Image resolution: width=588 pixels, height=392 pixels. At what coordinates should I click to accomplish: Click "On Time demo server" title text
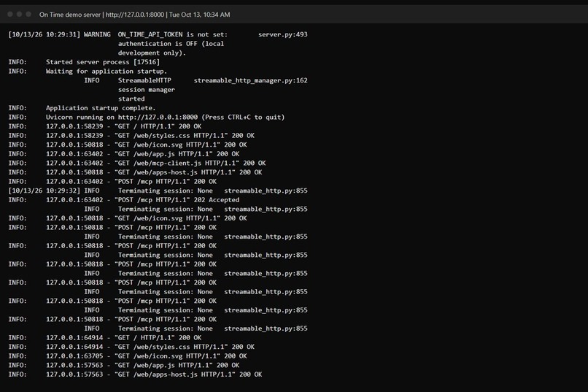70,15
